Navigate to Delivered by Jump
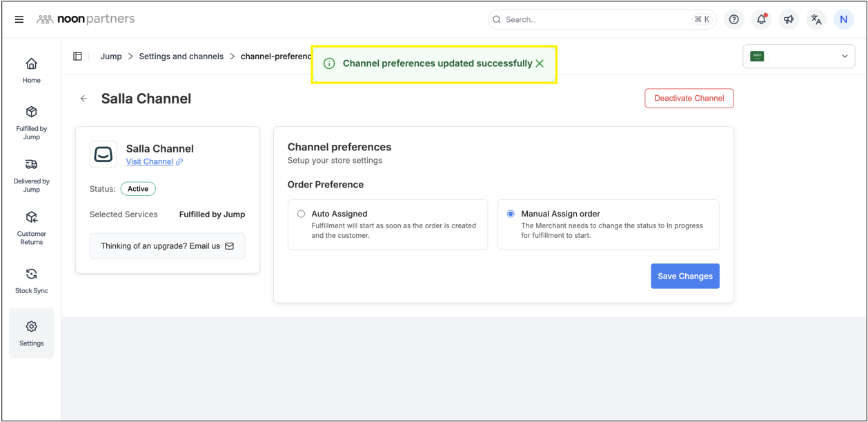Image resolution: width=868 pixels, height=422 pixels. (32, 175)
